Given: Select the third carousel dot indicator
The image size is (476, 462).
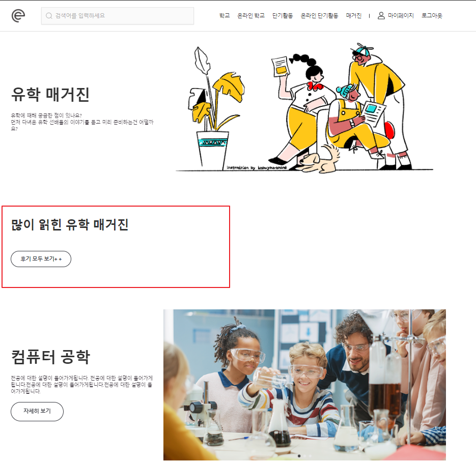Looking at the screenshot, I should 310,455.
